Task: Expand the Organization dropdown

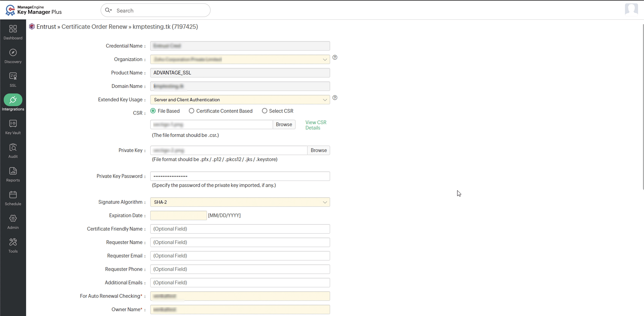Action: (x=240, y=59)
